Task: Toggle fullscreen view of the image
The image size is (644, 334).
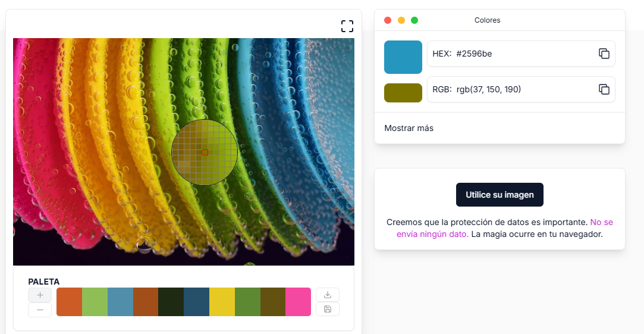Action: pyautogui.click(x=347, y=26)
